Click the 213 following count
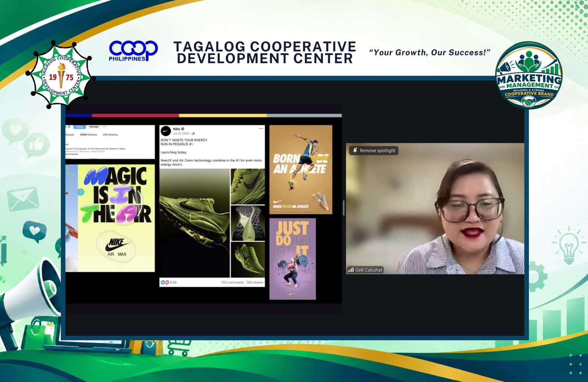The width and height of the screenshot is (588, 382). 110,135
